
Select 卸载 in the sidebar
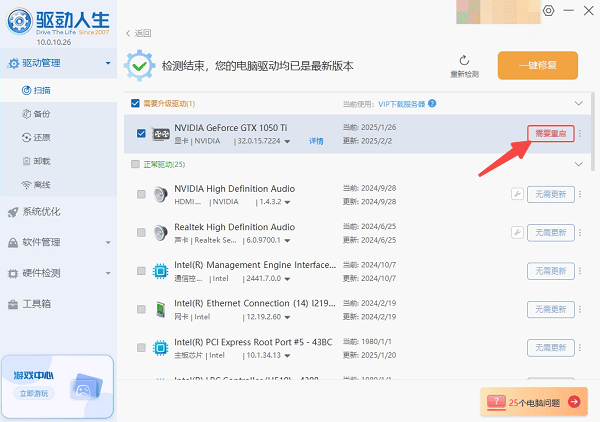click(41, 161)
